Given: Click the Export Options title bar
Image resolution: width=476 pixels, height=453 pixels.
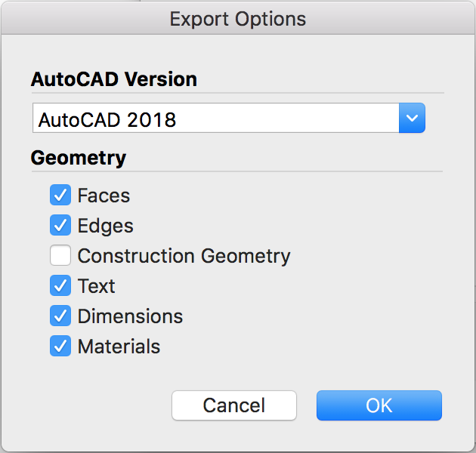Looking at the screenshot, I should coord(238,19).
